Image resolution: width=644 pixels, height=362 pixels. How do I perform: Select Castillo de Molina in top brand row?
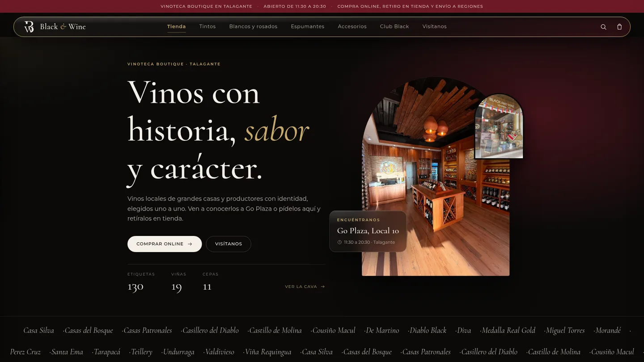275,330
